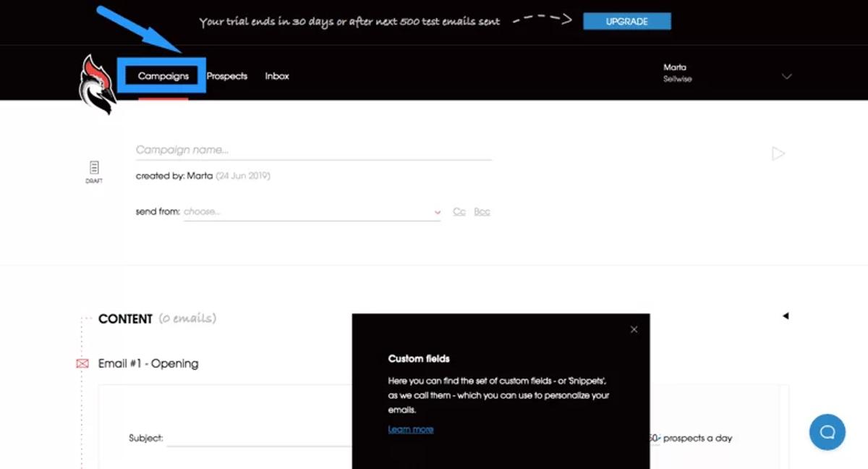Click the 'created by: Marta' text
Viewport: 868px width, 469px height.
coord(174,176)
